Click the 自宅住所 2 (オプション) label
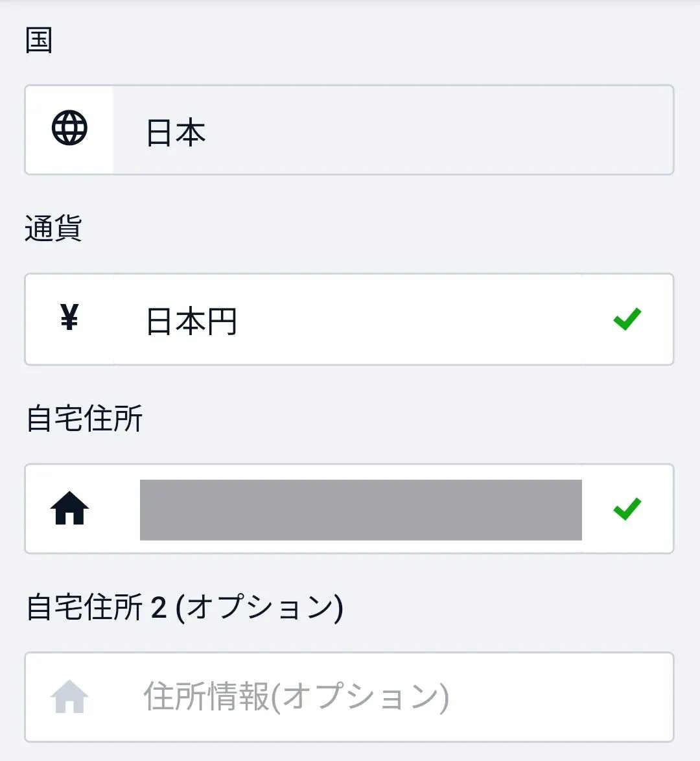Viewport: 700px width, 761px height. [185, 608]
